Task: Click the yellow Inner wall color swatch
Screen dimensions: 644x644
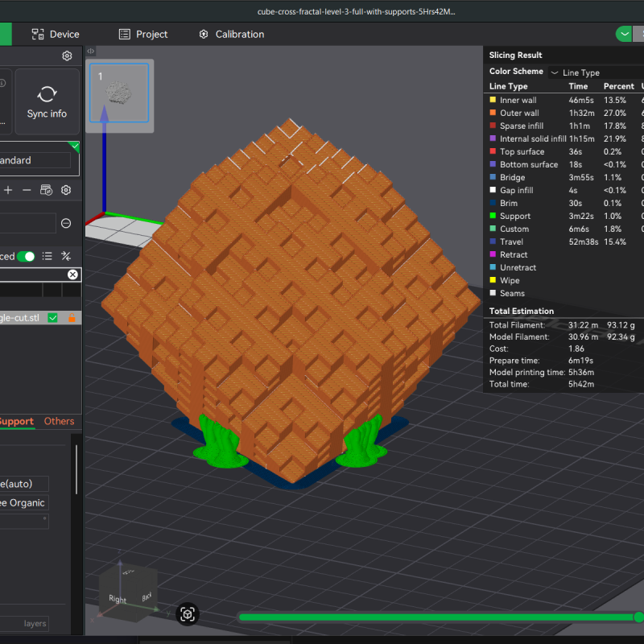Action: click(493, 99)
